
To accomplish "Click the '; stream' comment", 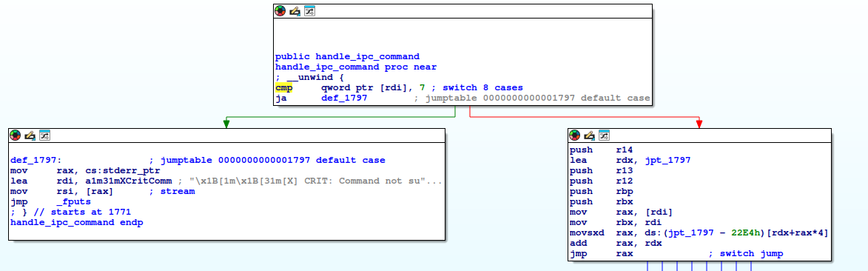I will pos(172,192).
